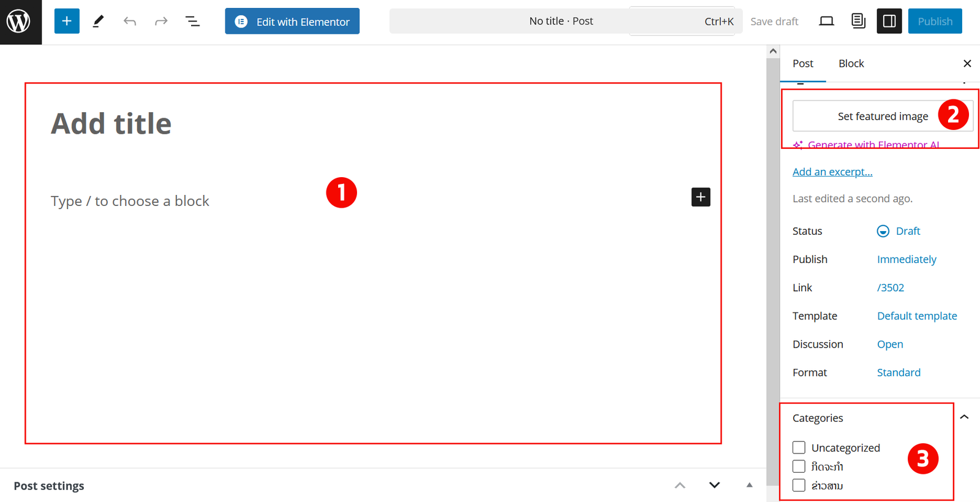Image resolution: width=980 pixels, height=502 pixels.
Task: Click the WordPress logo icon
Action: click(19, 21)
